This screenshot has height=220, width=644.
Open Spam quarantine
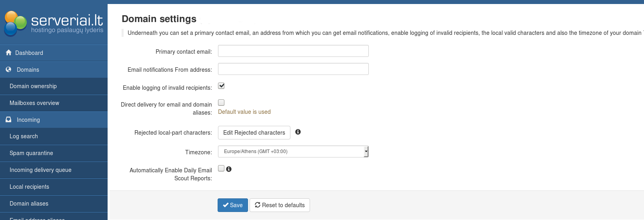click(x=31, y=153)
